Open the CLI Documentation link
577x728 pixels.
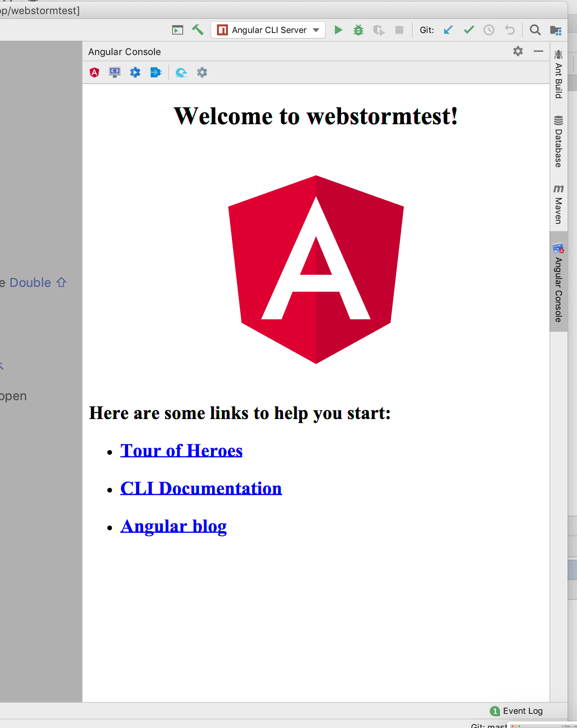tap(201, 488)
